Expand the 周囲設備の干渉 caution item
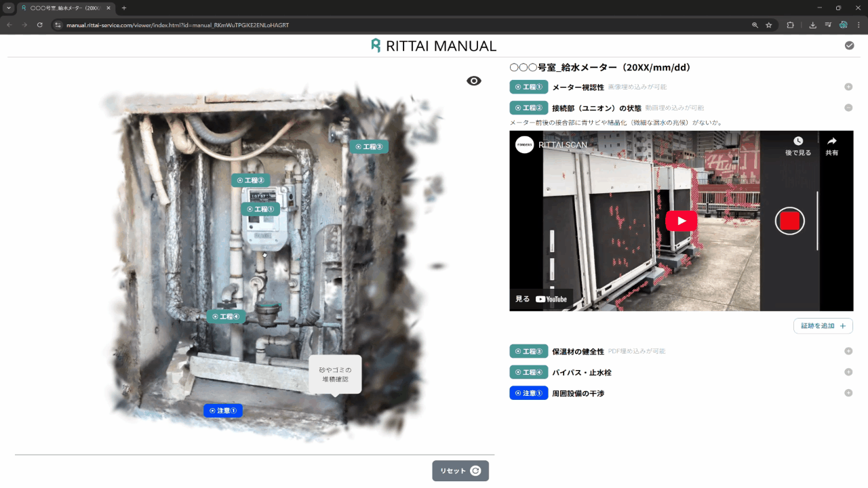 point(848,393)
